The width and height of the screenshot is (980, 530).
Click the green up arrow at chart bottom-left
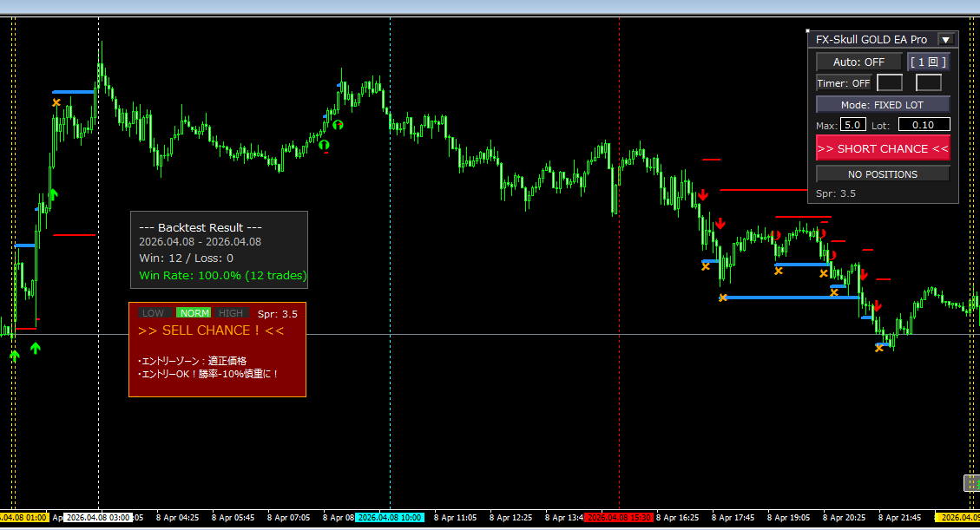(35, 348)
